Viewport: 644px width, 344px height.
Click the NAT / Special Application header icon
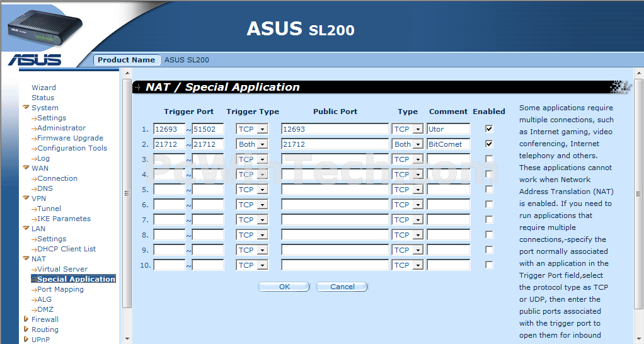[x=137, y=87]
